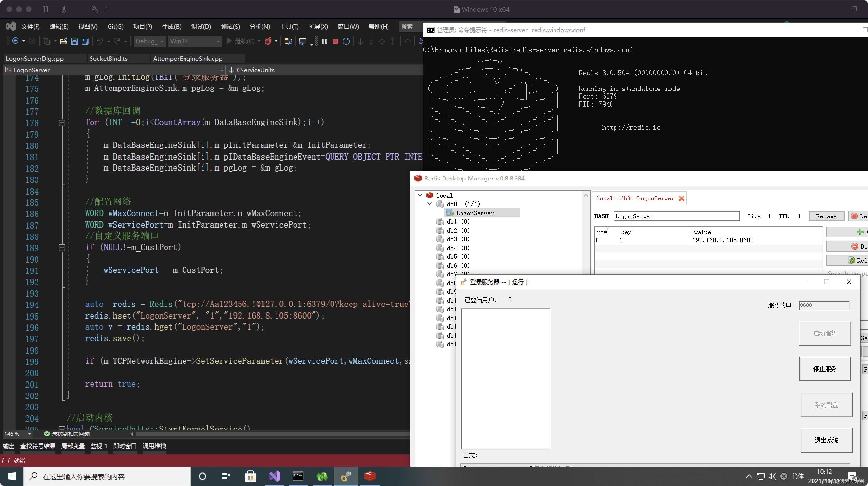
Task: Select the LogonServer key in db0
Action: pyautogui.click(x=474, y=213)
